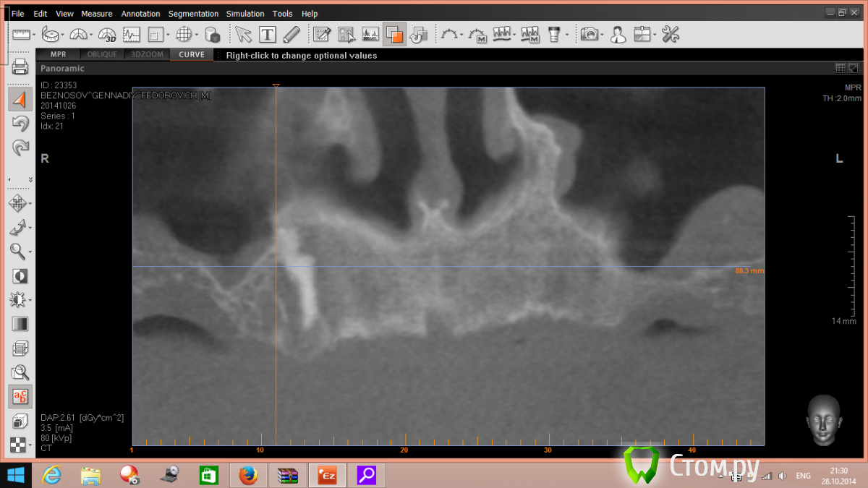Open patient information icon

tap(618, 34)
